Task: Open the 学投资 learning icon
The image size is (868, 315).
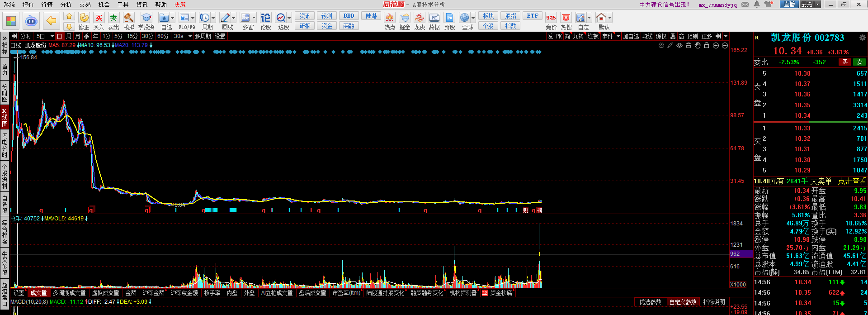Action: [146, 21]
